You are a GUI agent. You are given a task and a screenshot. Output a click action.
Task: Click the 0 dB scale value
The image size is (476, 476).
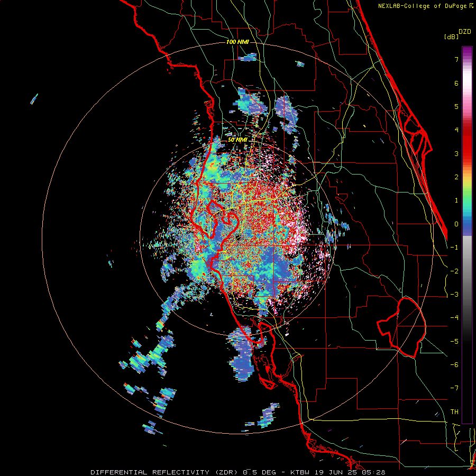pos(456,224)
